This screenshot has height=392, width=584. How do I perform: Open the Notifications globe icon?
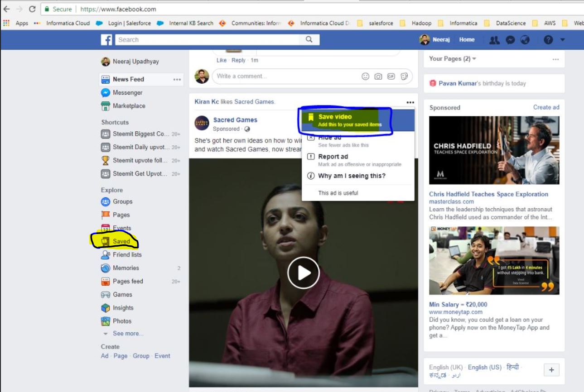tap(525, 40)
